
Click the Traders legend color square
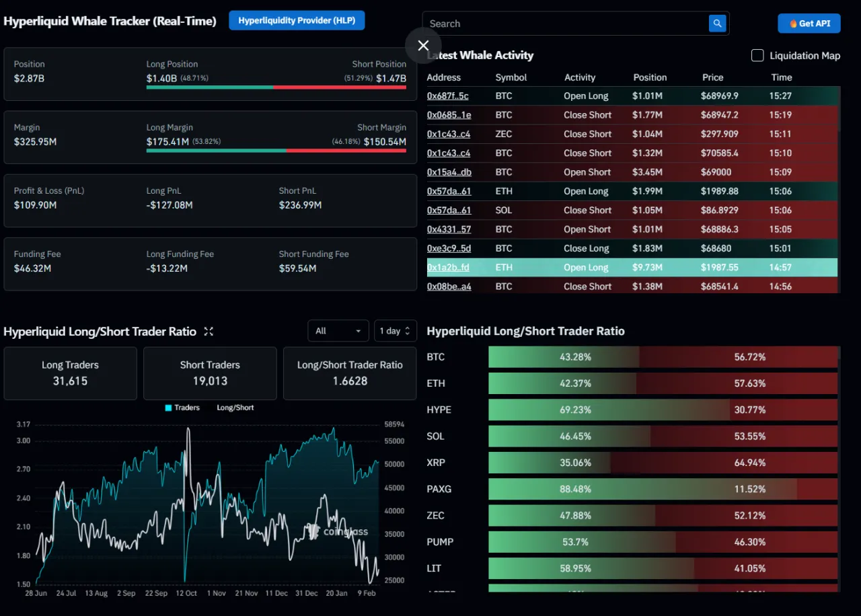(168, 408)
